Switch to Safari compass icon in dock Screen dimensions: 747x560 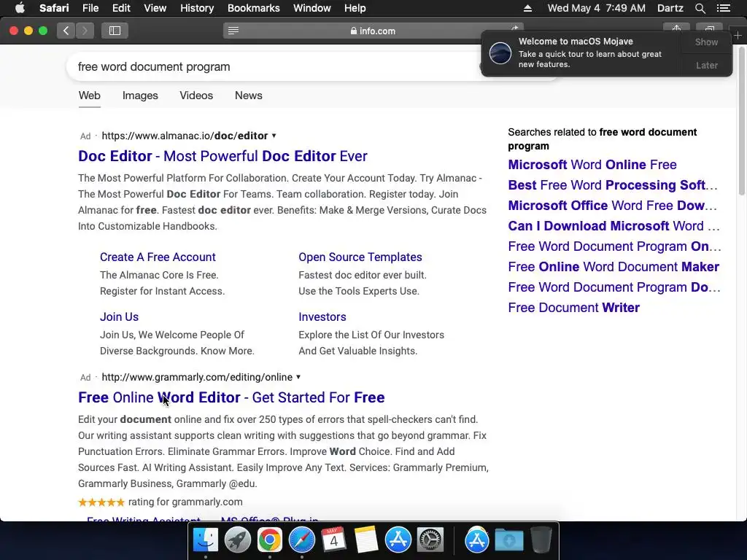click(301, 540)
